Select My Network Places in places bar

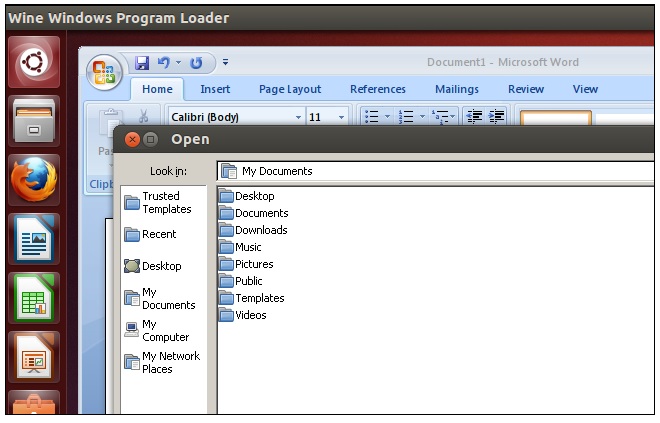162,362
